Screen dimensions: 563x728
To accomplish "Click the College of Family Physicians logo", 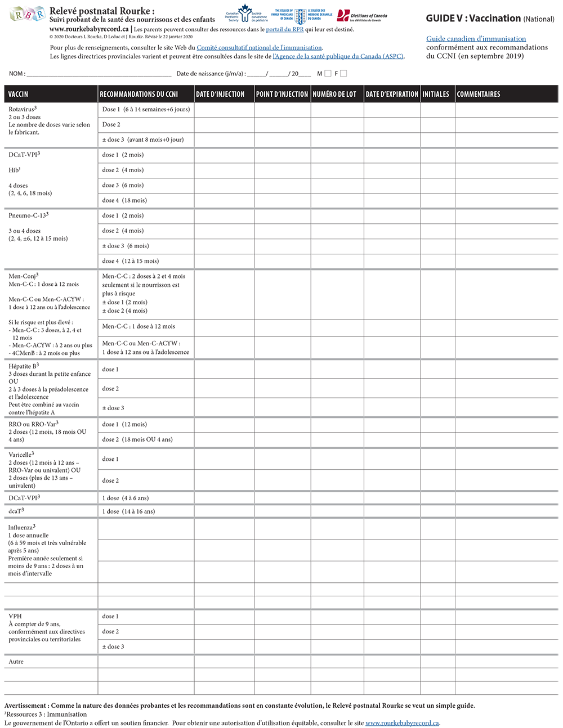I will (x=301, y=16).
